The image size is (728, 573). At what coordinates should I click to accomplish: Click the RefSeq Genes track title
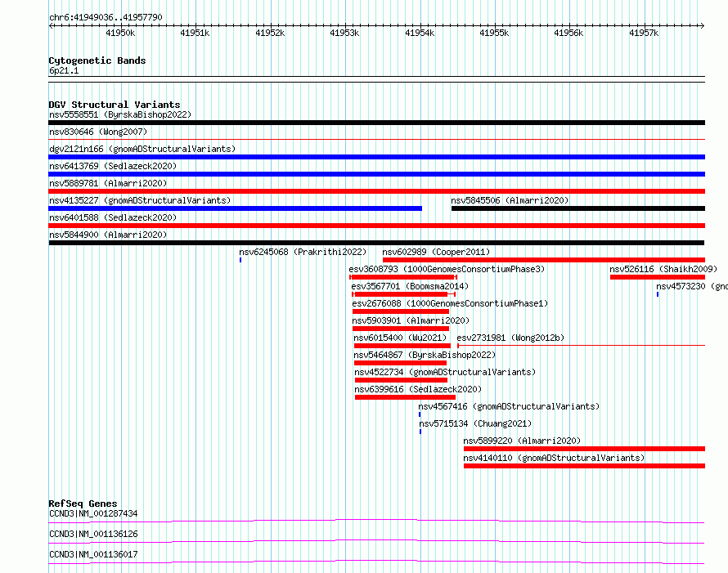pos(83,504)
